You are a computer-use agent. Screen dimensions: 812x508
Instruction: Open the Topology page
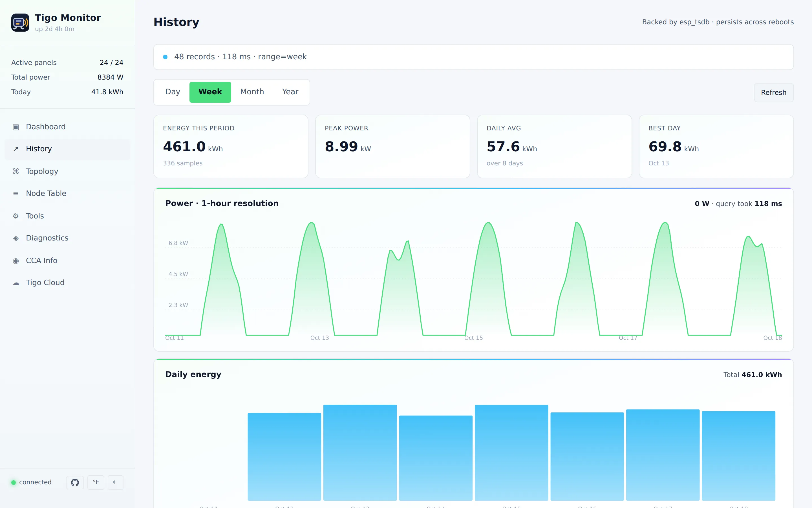67,171
